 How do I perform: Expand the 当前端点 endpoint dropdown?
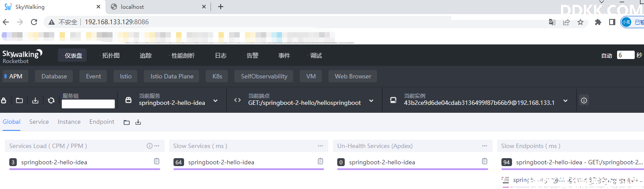tap(371, 101)
